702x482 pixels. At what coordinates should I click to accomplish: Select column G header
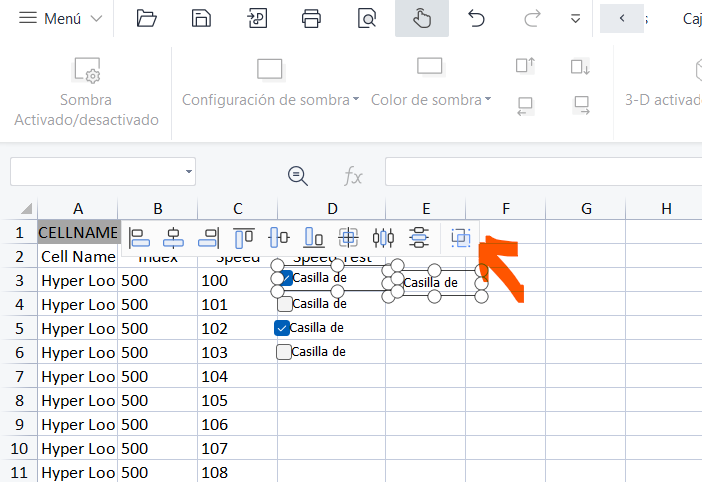tap(586, 209)
